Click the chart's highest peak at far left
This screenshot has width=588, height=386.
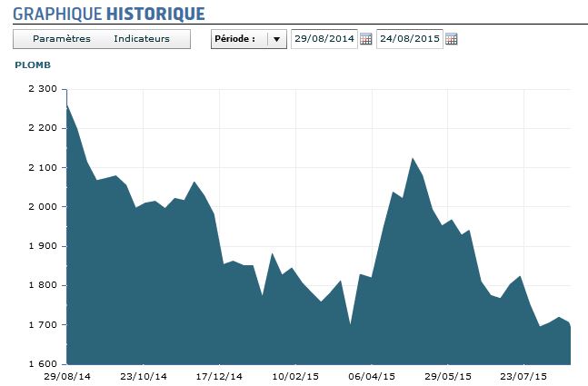[x=68, y=106]
